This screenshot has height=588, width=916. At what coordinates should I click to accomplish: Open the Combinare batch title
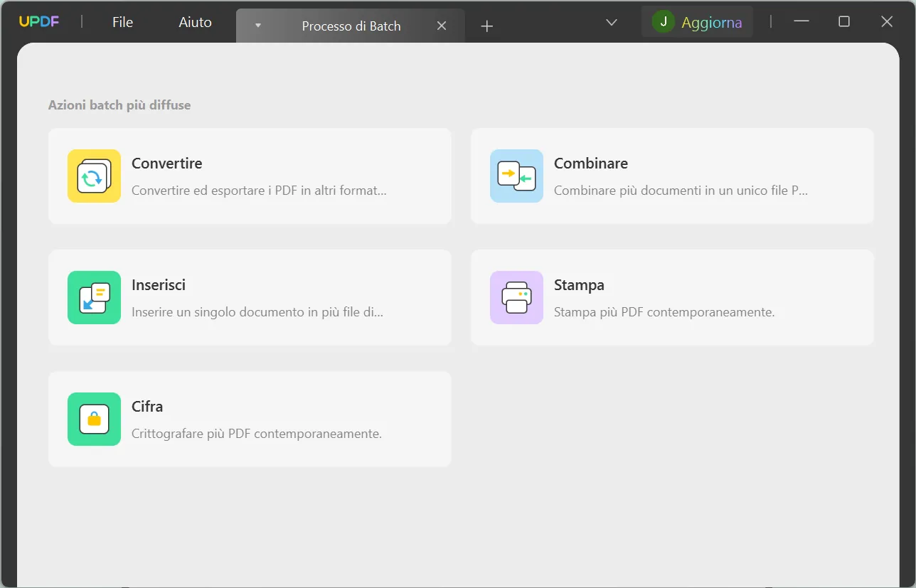pos(591,163)
